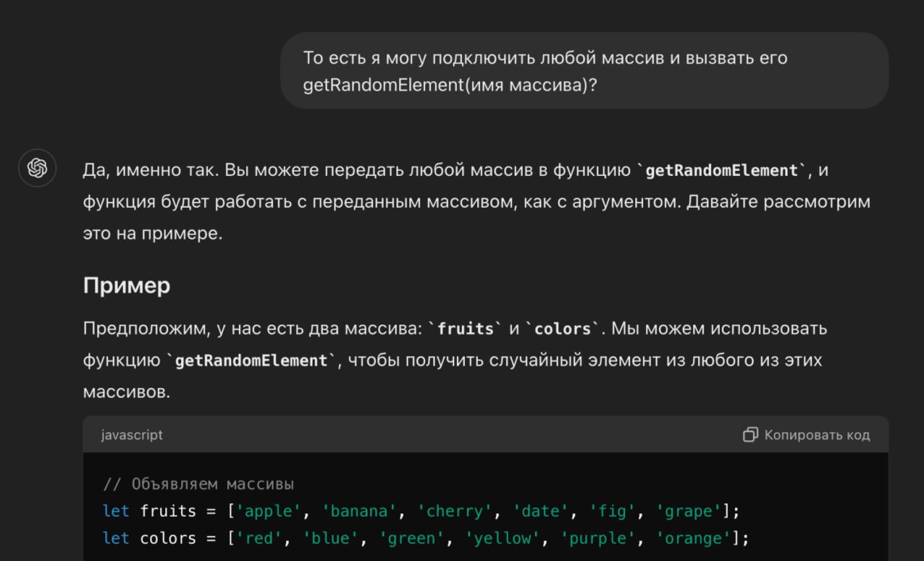Click the inline code `fruits`
The height and width of the screenshot is (561, 924).
[465, 328]
